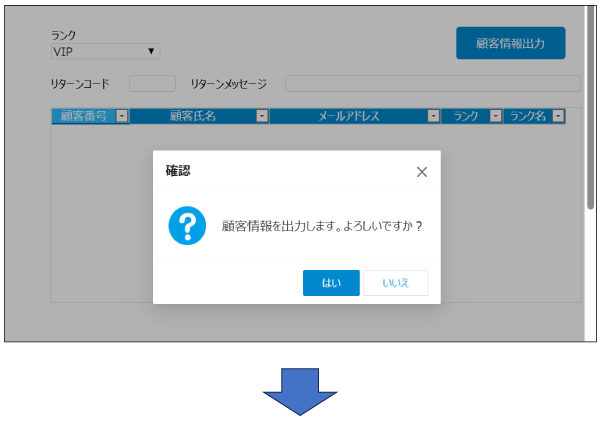Screen dimensions: 600x421
Task: Confirm output by clicking はい
Action: tap(331, 283)
